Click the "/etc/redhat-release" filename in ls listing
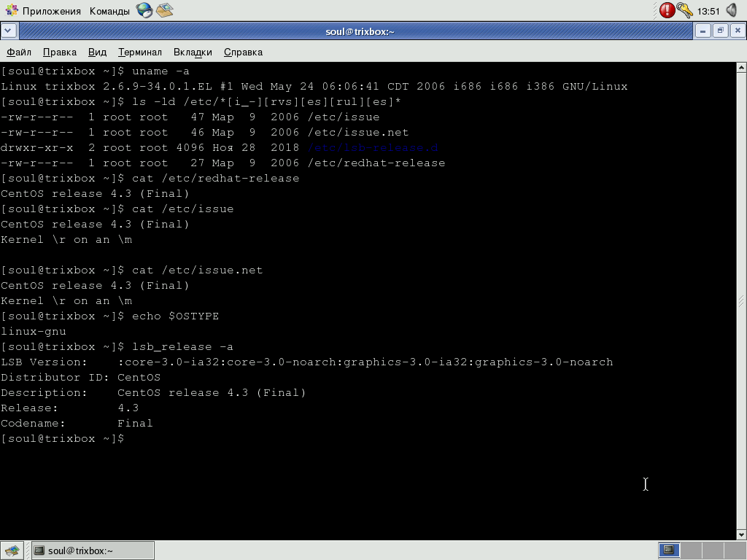The width and height of the screenshot is (747, 560). (376, 163)
